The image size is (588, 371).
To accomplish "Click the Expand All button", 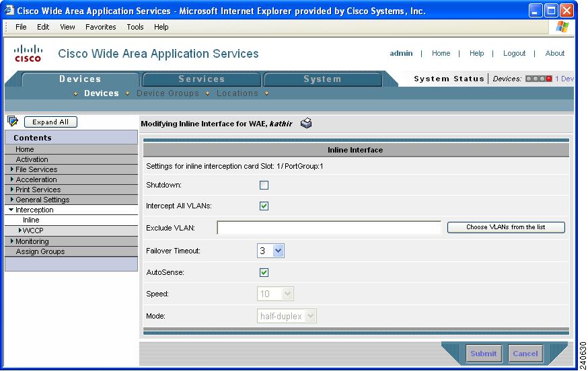I will [x=50, y=122].
